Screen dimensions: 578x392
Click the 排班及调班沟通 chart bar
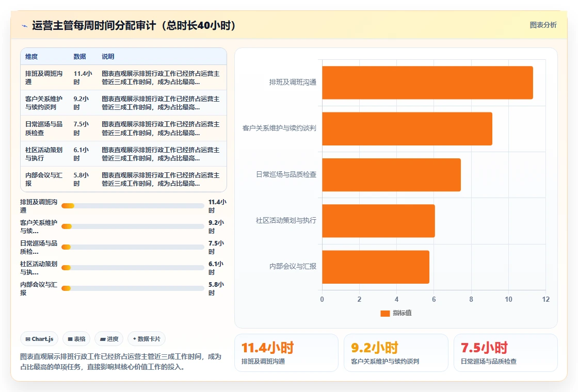point(428,83)
